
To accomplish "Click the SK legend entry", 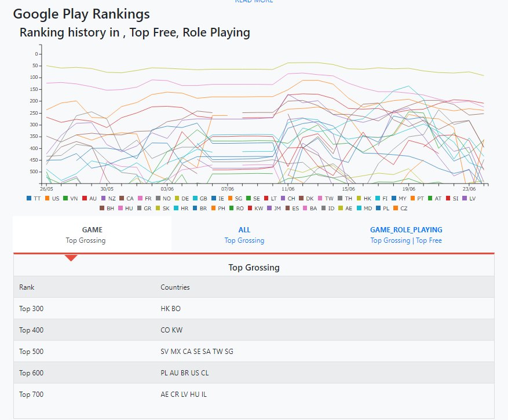I will click(162, 209).
